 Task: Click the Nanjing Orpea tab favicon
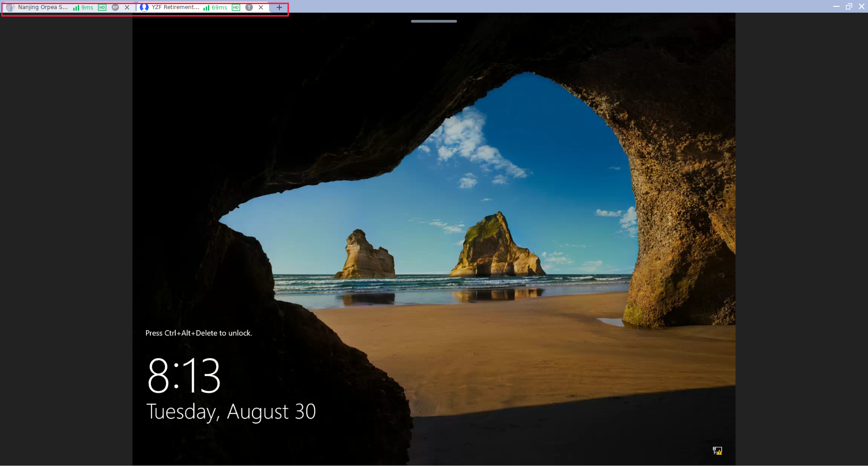coord(9,7)
